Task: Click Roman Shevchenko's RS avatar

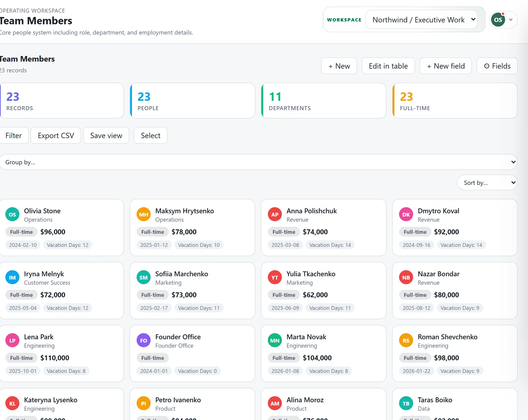Action: pos(406,341)
